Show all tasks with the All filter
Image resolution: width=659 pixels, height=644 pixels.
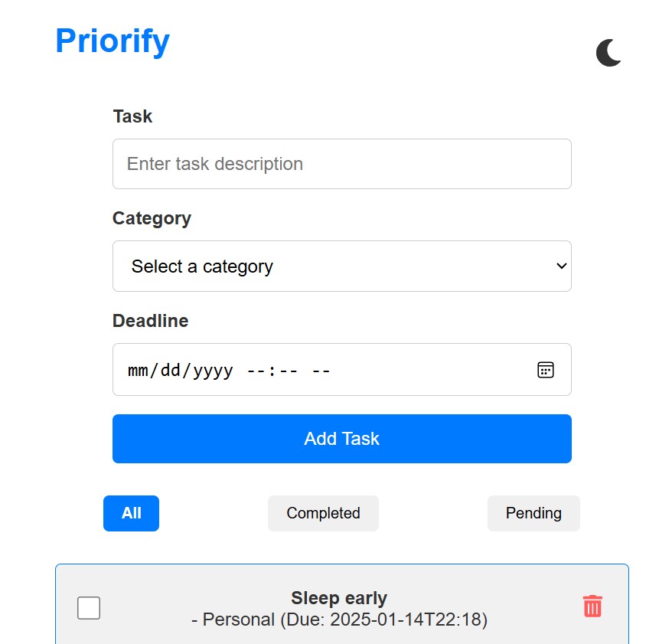pyautogui.click(x=131, y=513)
